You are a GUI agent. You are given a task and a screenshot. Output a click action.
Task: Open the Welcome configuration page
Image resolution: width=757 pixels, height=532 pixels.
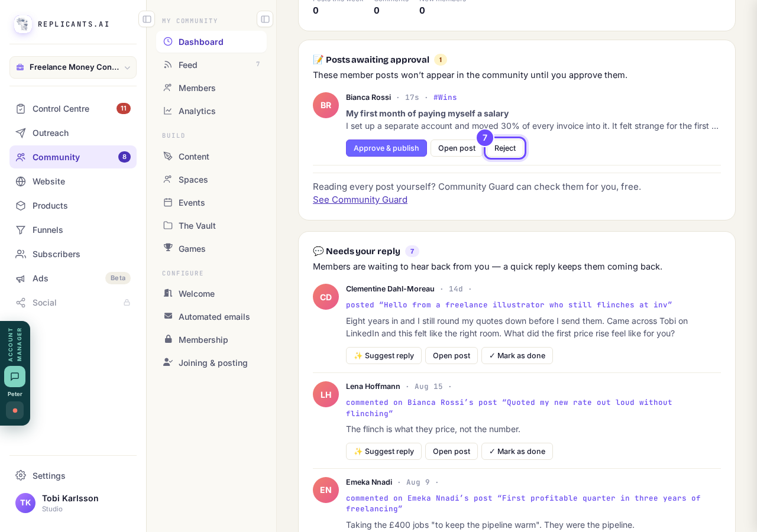coord(211,294)
